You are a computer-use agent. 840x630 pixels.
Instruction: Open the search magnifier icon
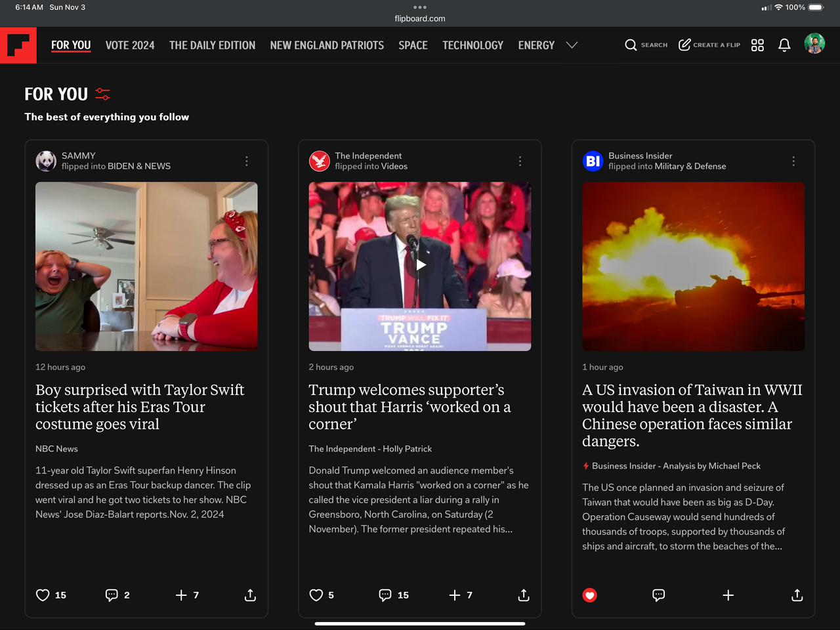pyautogui.click(x=631, y=45)
